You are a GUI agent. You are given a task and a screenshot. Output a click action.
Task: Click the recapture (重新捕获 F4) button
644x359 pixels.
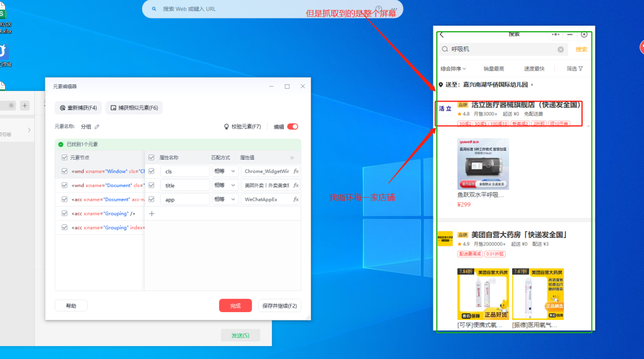[x=78, y=108]
